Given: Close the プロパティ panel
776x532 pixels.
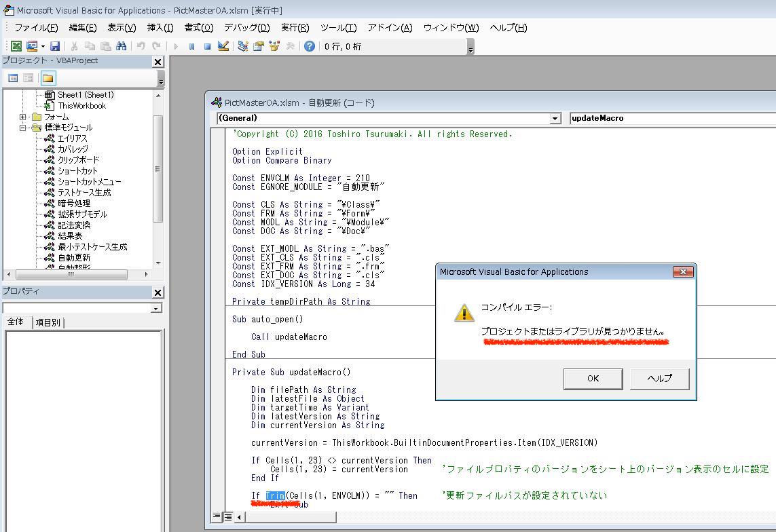Looking at the screenshot, I should pyautogui.click(x=158, y=292).
